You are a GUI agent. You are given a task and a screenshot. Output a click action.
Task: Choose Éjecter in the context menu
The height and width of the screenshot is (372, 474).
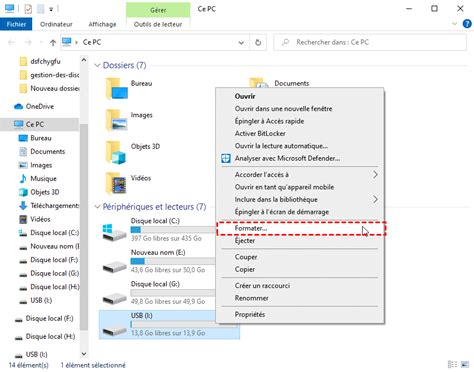tap(300, 241)
